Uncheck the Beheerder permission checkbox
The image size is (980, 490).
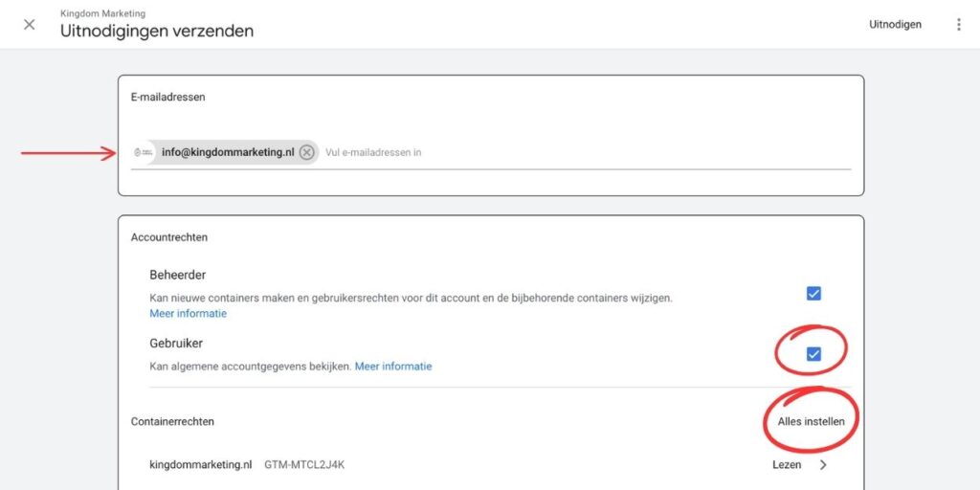pyautogui.click(x=813, y=294)
